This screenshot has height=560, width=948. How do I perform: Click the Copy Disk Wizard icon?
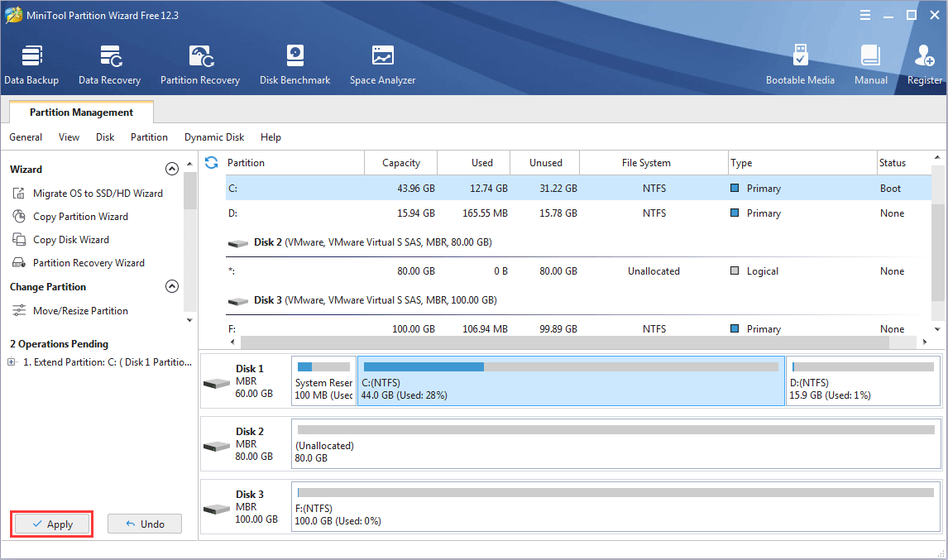click(x=19, y=240)
